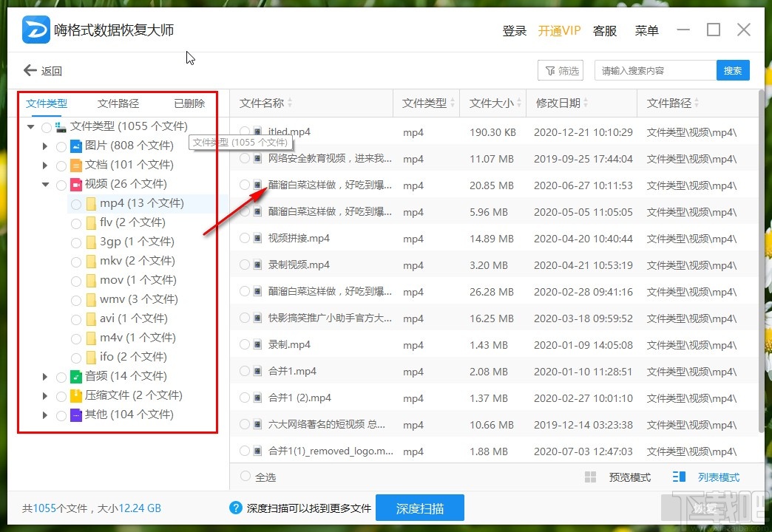Collapse the 视频 tree node
This screenshot has height=532, width=772.
coord(46,184)
